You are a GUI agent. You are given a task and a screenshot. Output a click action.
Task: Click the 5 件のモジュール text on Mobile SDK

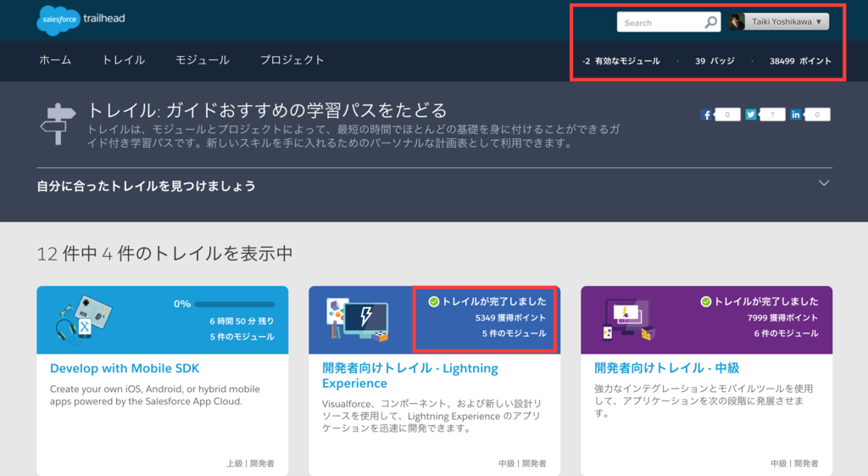(x=242, y=336)
